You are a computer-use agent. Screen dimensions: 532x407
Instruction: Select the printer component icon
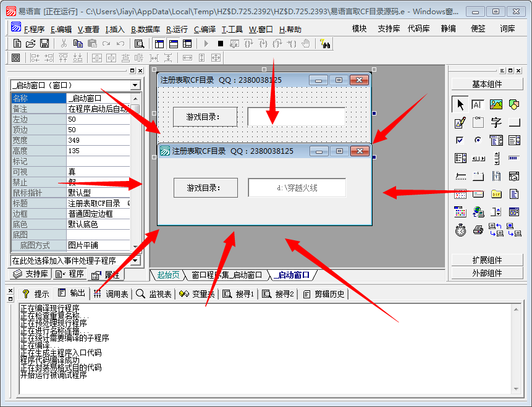(478, 230)
